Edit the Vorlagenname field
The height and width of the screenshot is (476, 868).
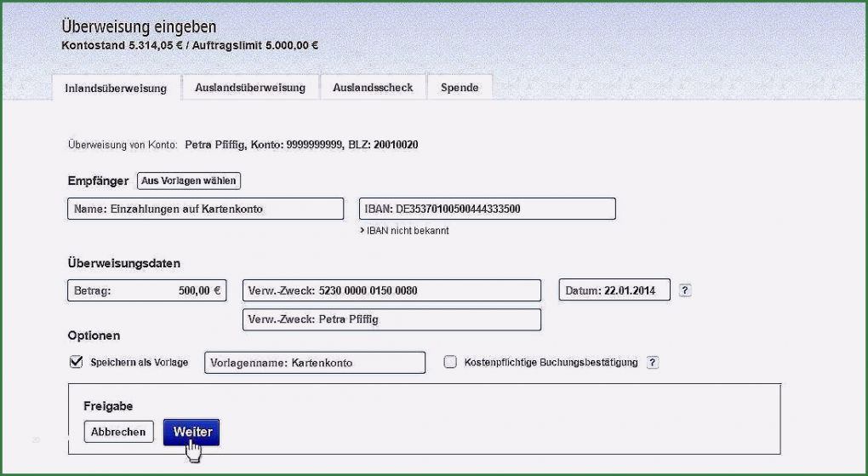(x=314, y=363)
